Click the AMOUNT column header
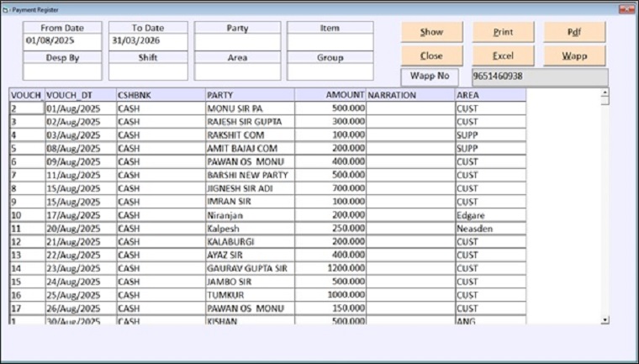Image resolution: width=639 pixels, height=364 pixels. pyautogui.click(x=330, y=95)
